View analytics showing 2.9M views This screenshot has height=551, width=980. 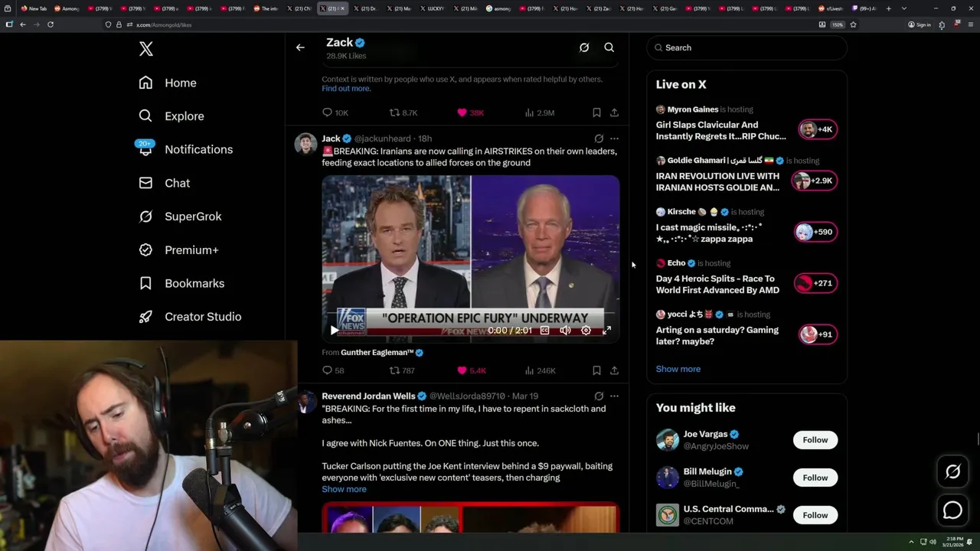click(x=540, y=112)
